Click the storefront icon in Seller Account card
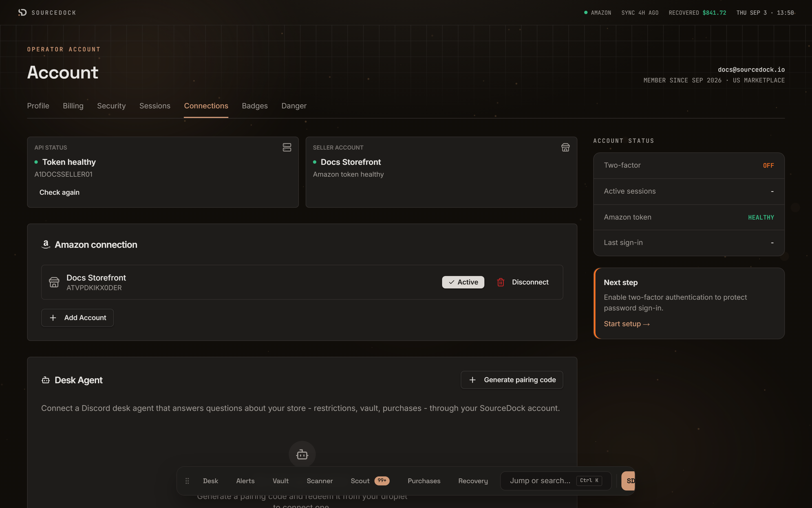 point(565,147)
